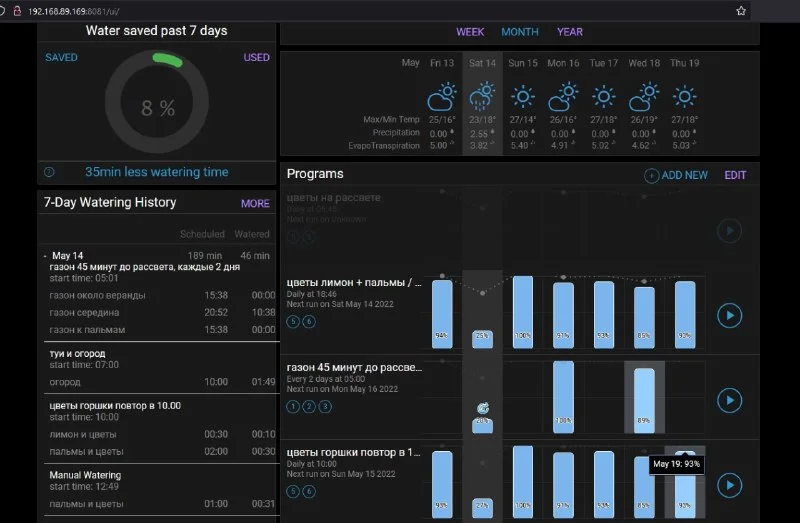Run the 'цветы горшки повтор' program
The width and height of the screenshot is (800, 523).
(730, 485)
